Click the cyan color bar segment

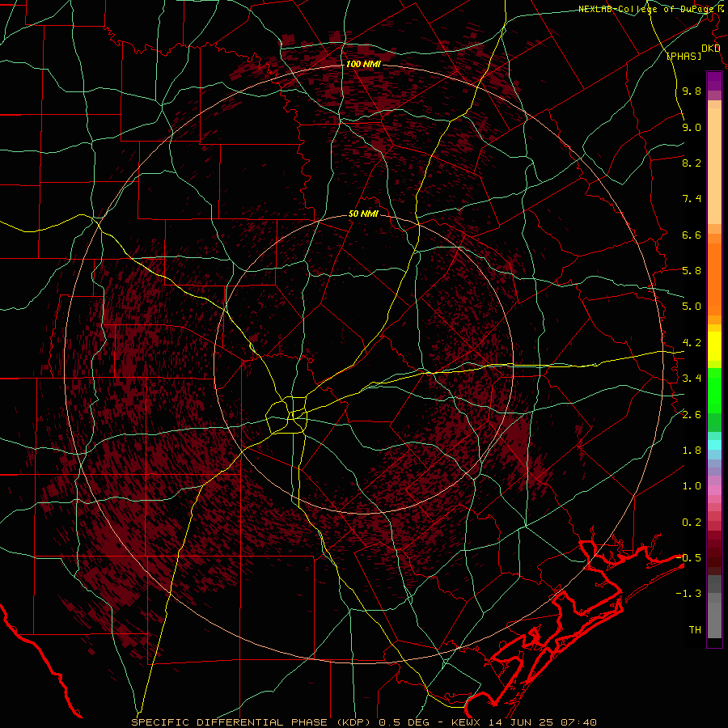pos(714,445)
